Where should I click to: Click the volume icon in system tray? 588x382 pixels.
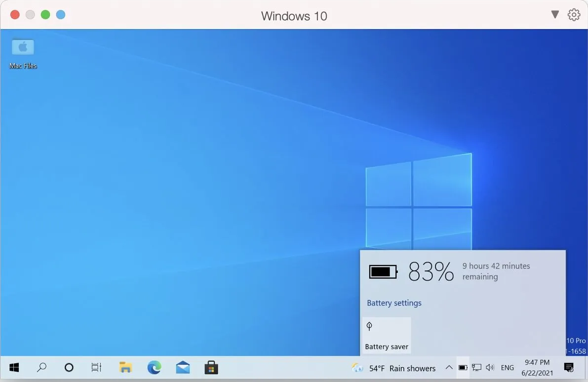pos(490,367)
